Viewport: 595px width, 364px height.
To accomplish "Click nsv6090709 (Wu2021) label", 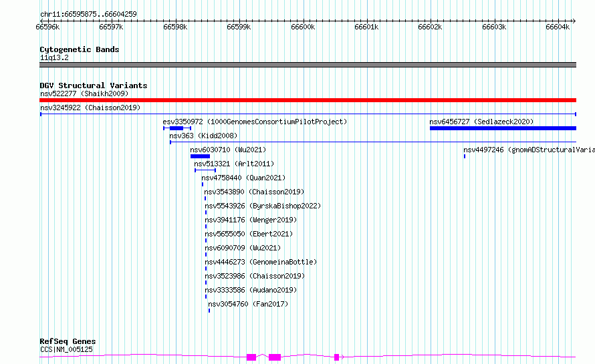I will point(243,248).
